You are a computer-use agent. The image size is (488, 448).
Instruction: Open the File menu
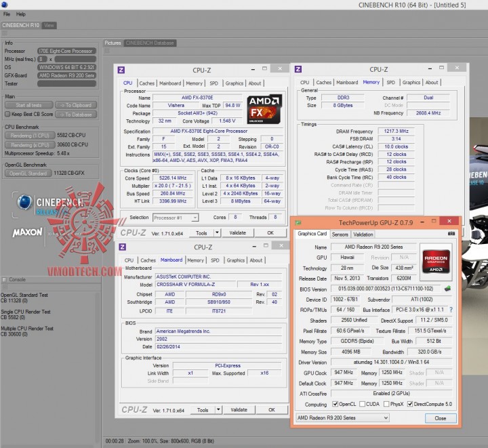coord(7,14)
